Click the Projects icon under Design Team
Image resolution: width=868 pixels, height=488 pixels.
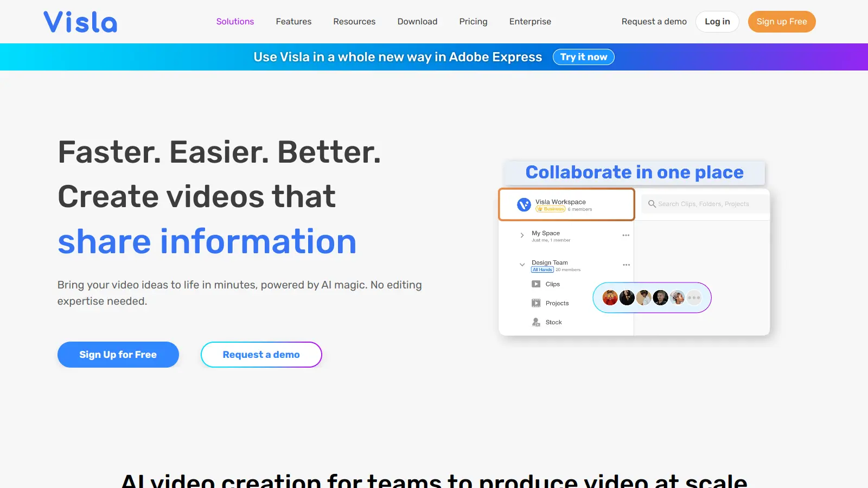coord(535,303)
